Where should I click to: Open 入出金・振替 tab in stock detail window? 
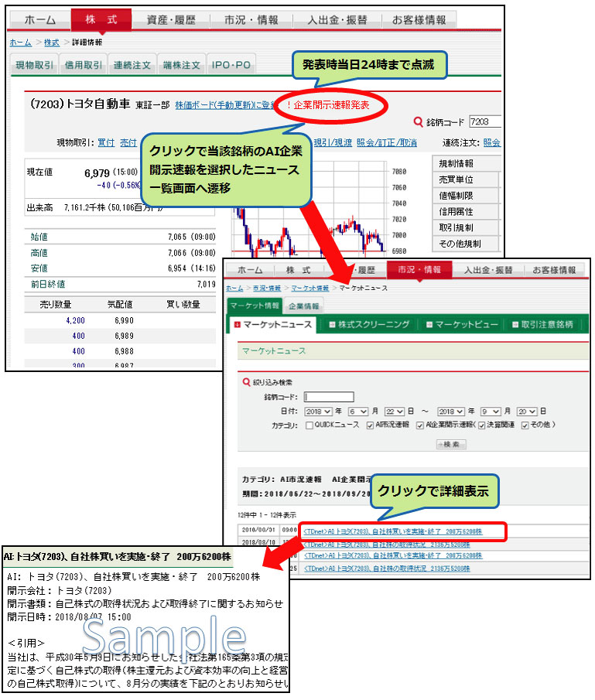(337, 19)
